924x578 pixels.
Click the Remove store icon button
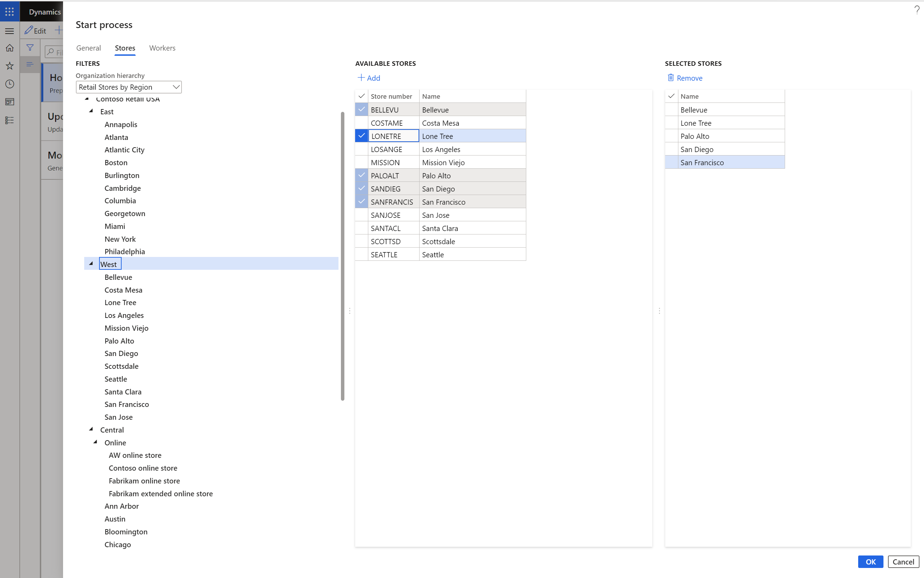670,77
